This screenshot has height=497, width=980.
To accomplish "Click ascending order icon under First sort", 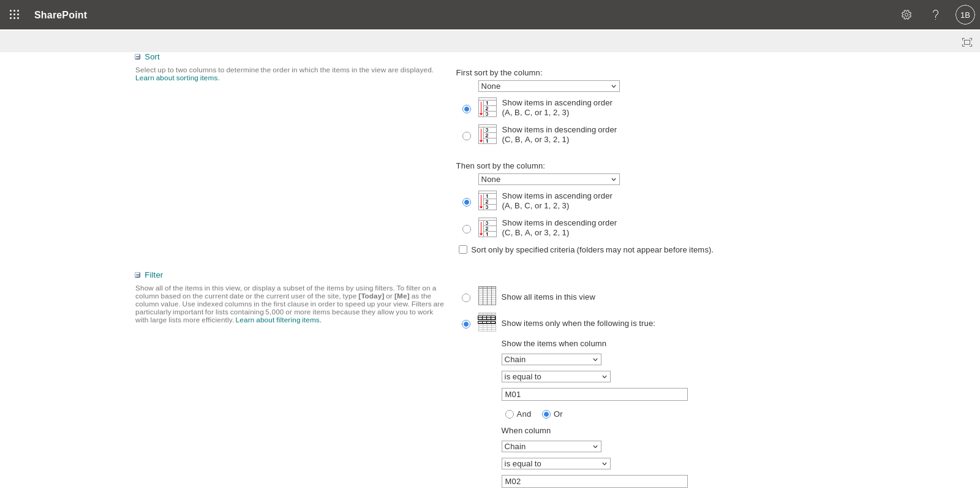I will tap(488, 107).
